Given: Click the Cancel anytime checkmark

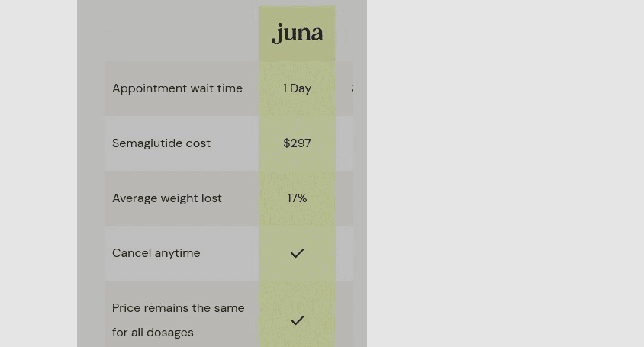Looking at the screenshot, I should pyautogui.click(x=297, y=253).
